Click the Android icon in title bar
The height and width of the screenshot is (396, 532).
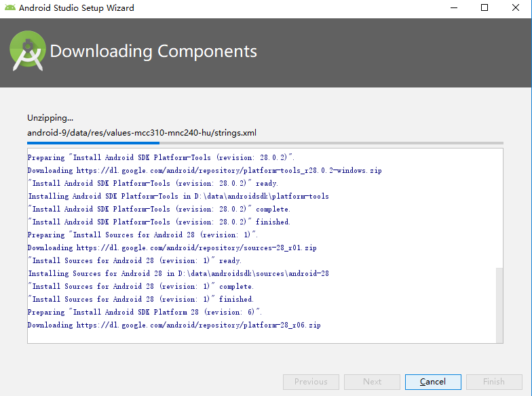point(9,7)
